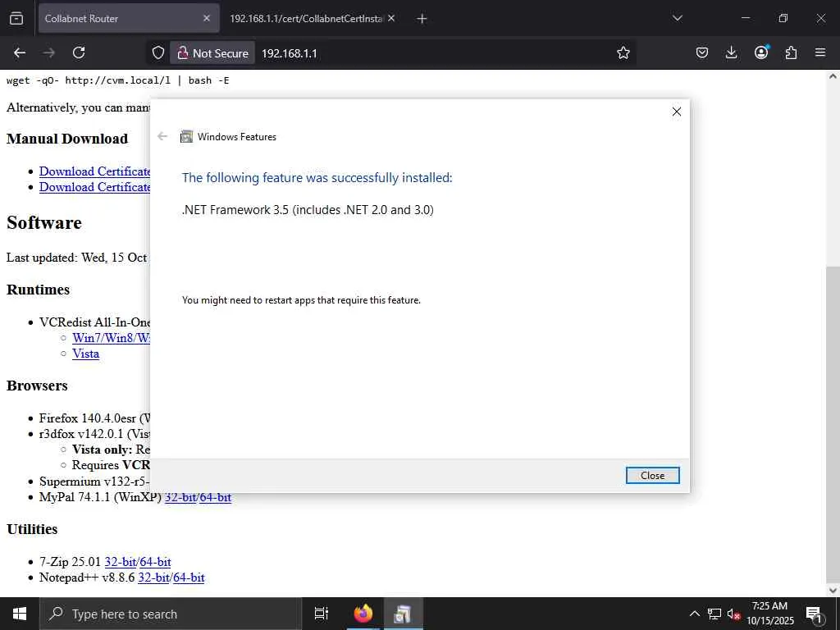Click the taskbar search box

pos(171,614)
